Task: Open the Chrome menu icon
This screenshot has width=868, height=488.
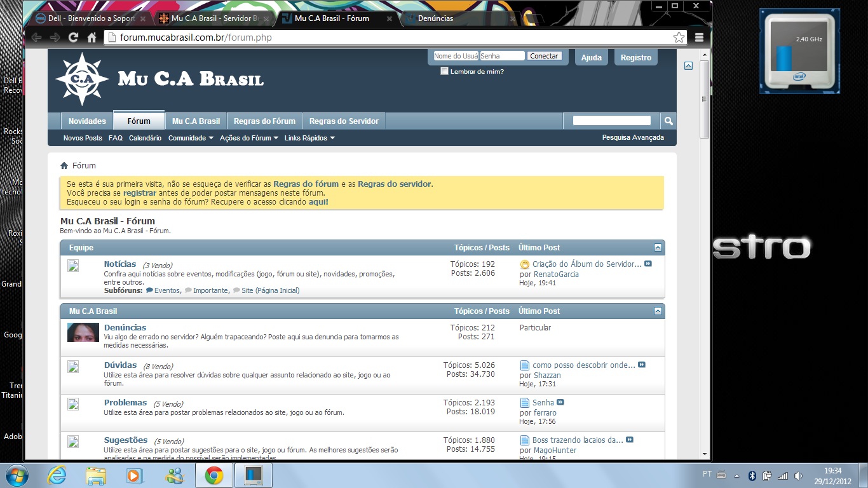Action: 699,37
